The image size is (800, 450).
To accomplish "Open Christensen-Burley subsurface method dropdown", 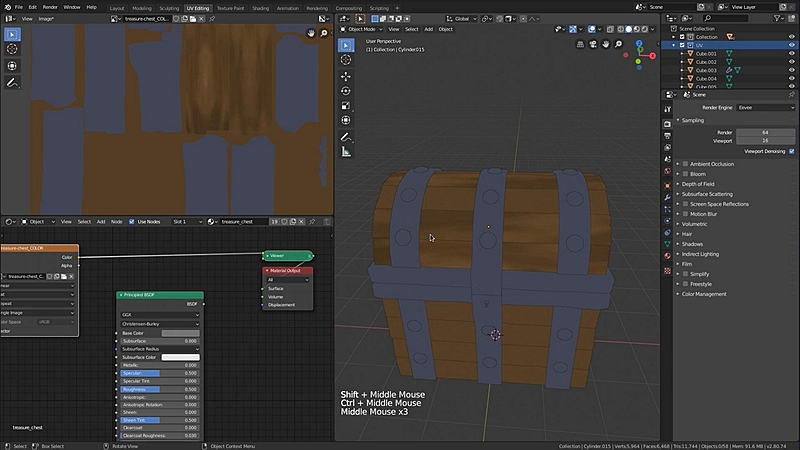I will [x=160, y=324].
